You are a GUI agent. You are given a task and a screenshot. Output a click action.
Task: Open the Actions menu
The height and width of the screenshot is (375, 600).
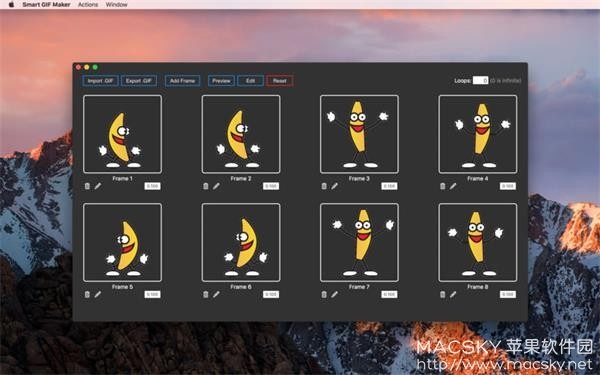point(88,5)
